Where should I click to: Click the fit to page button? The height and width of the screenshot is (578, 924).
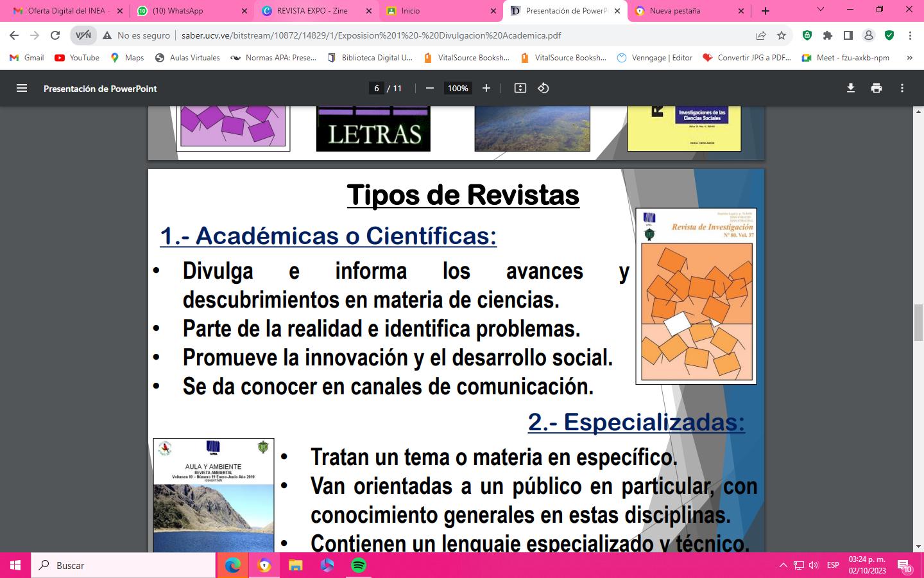520,89
